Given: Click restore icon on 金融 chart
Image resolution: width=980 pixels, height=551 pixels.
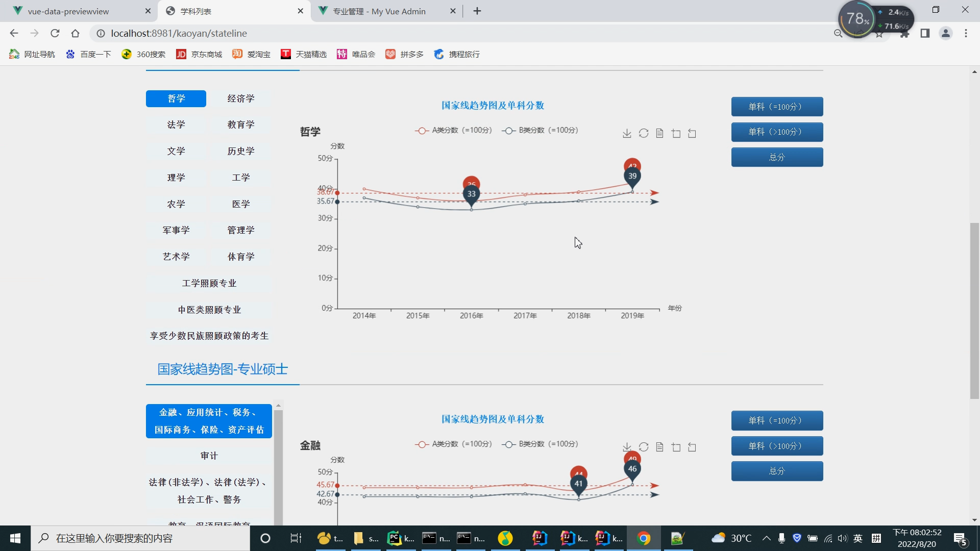Looking at the screenshot, I should [x=643, y=447].
